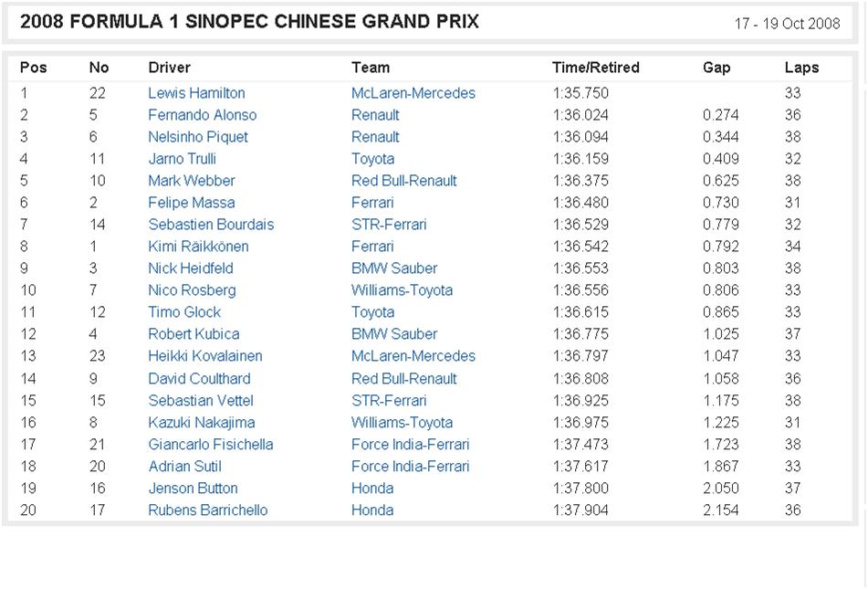868x589 pixels.
Task: Open the Lewis Hamilton driver link
Action: click(196, 93)
